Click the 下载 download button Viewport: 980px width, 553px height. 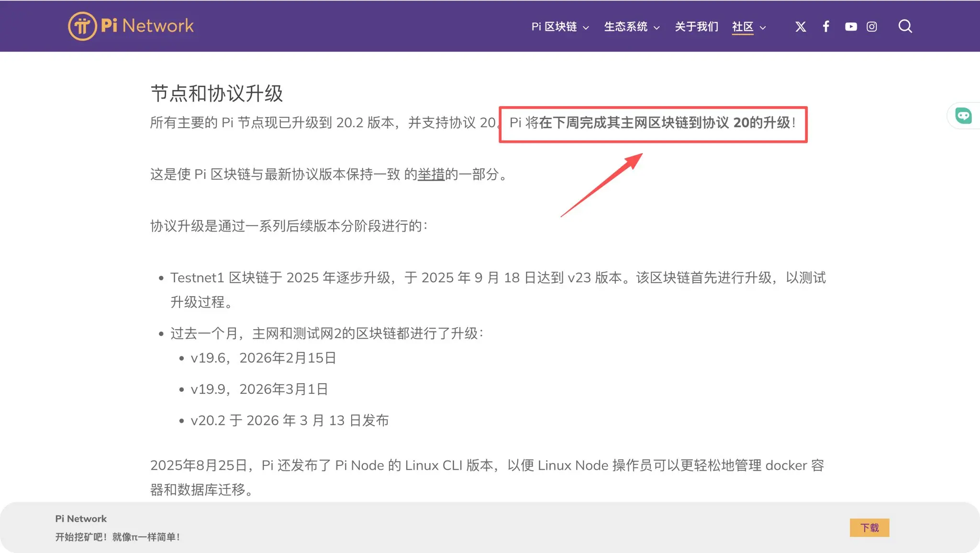coord(869,528)
